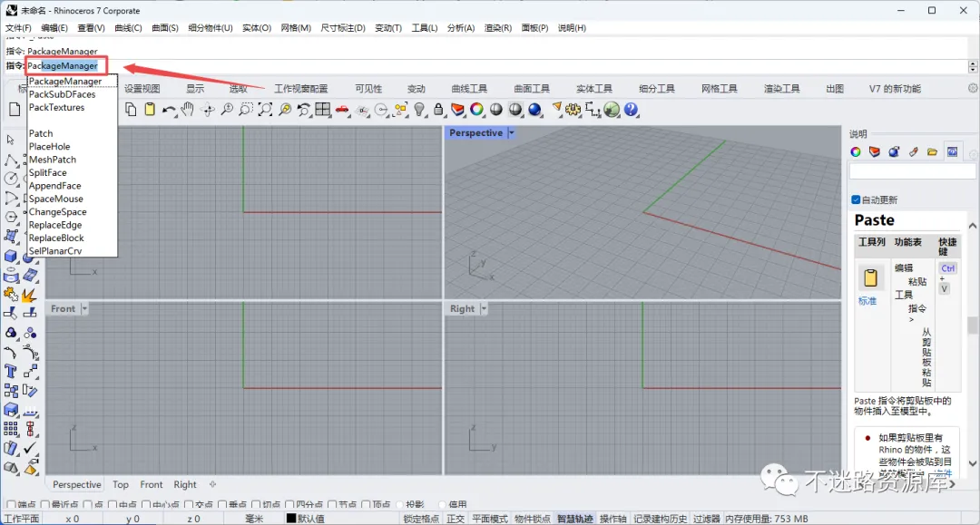The image size is (980, 525).
Task: Select the blue Box solid tool
Action: click(11, 256)
